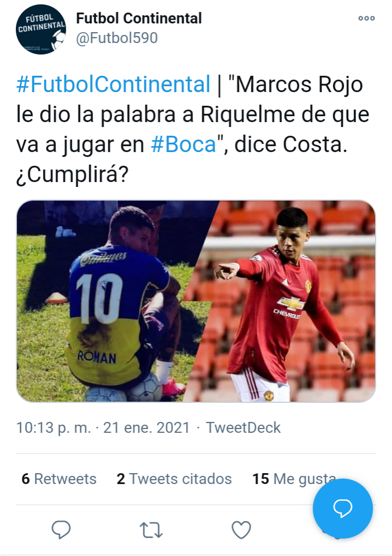Tap the blue floating reply button
Image resolution: width=392 pixels, height=556 pixels.
pyautogui.click(x=343, y=509)
